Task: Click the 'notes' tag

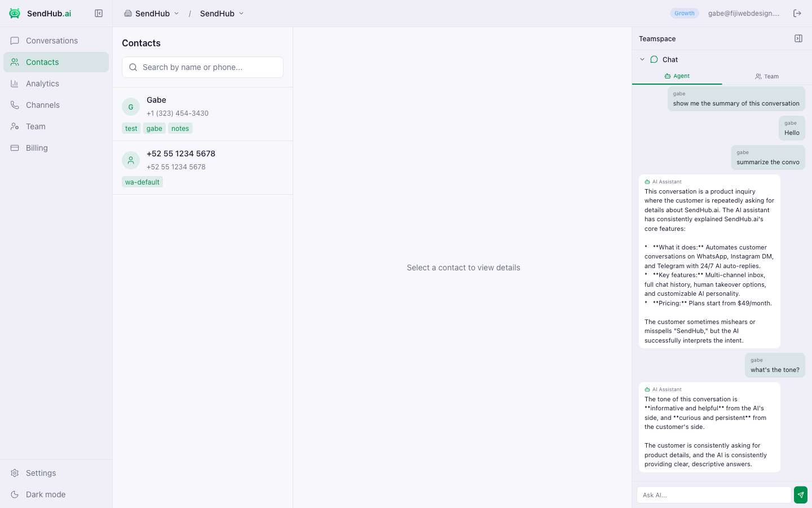Action: (x=180, y=129)
